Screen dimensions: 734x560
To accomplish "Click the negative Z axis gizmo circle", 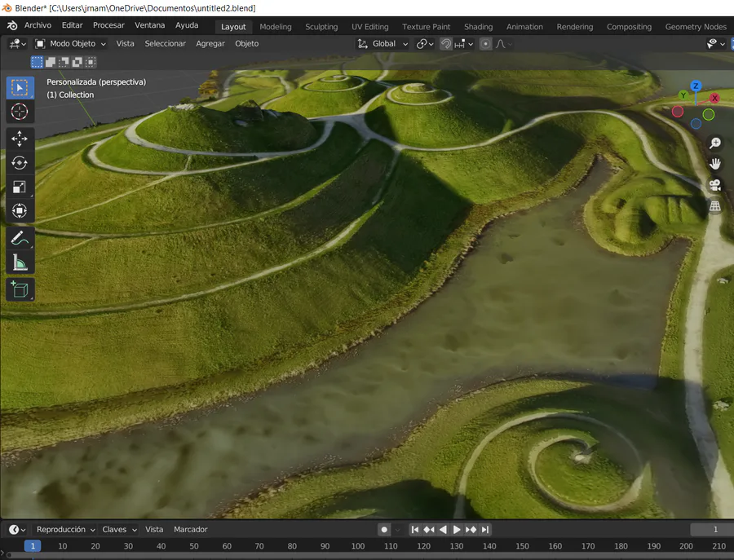I will 696,124.
